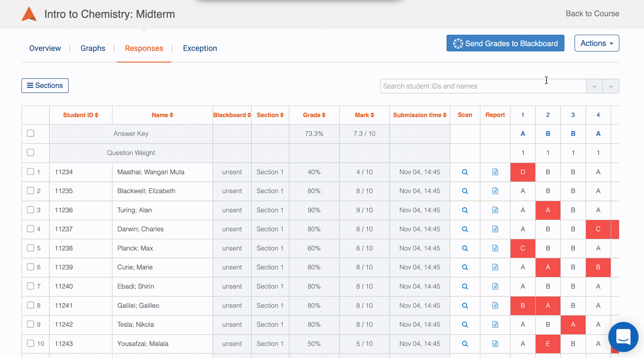Focus the student IDs and names search field
This screenshot has height=358, width=644.
click(483, 86)
